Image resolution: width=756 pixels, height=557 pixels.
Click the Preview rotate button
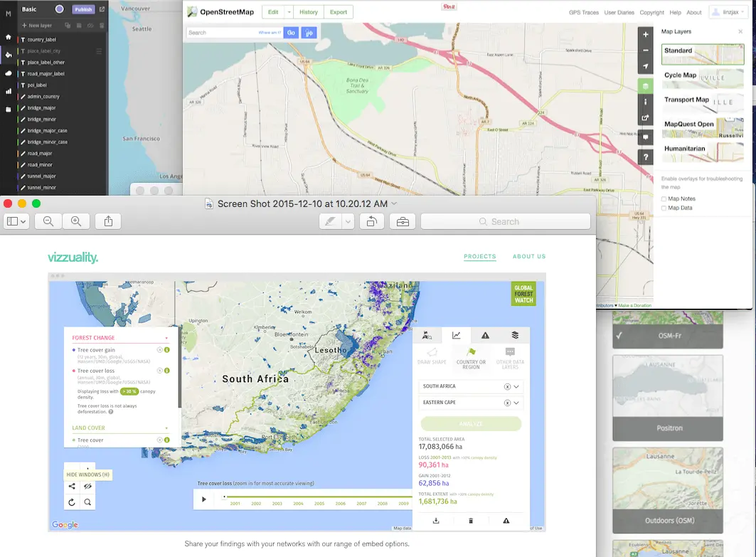(372, 221)
